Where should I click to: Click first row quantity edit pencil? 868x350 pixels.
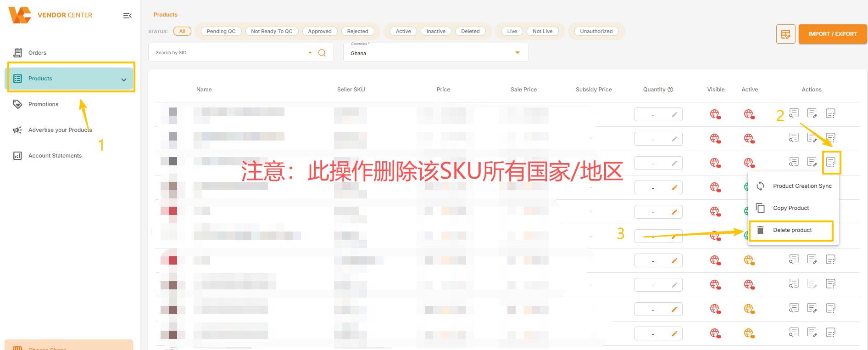tap(674, 115)
